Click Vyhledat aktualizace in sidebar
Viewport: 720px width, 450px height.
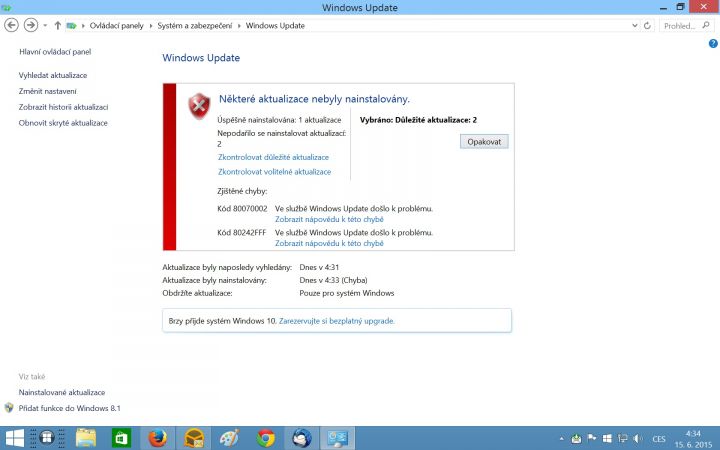tap(53, 75)
